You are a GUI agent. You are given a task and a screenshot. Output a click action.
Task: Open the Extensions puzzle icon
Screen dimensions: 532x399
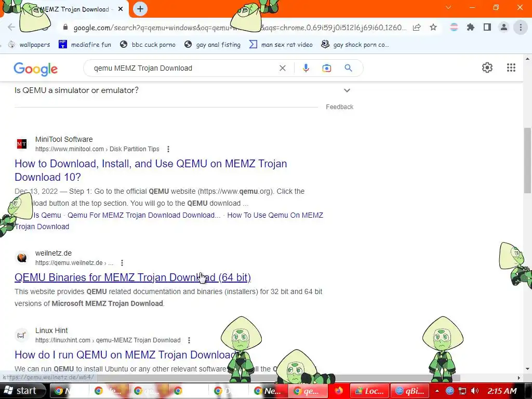pyautogui.click(x=470, y=27)
